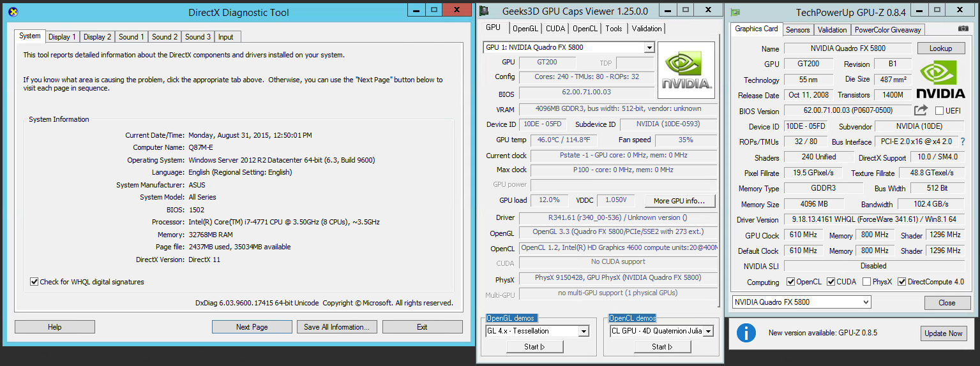Click the GPU Caps Viewer title bar icon
980x366 pixels.
tap(484, 11)
